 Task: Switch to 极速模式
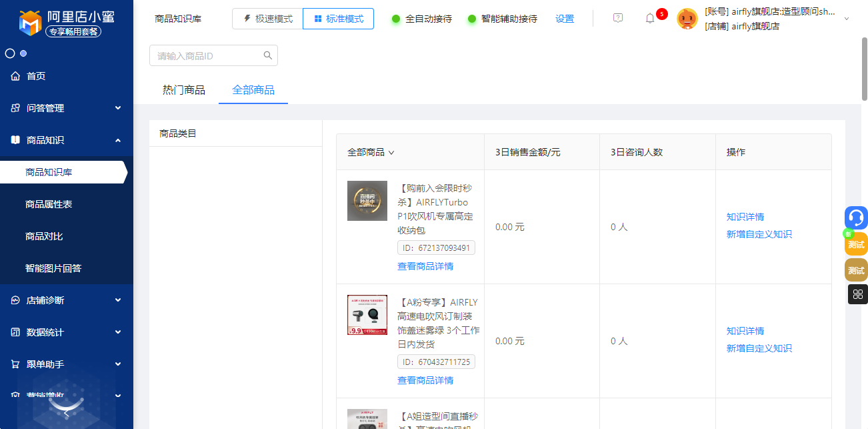click(267, 19)
